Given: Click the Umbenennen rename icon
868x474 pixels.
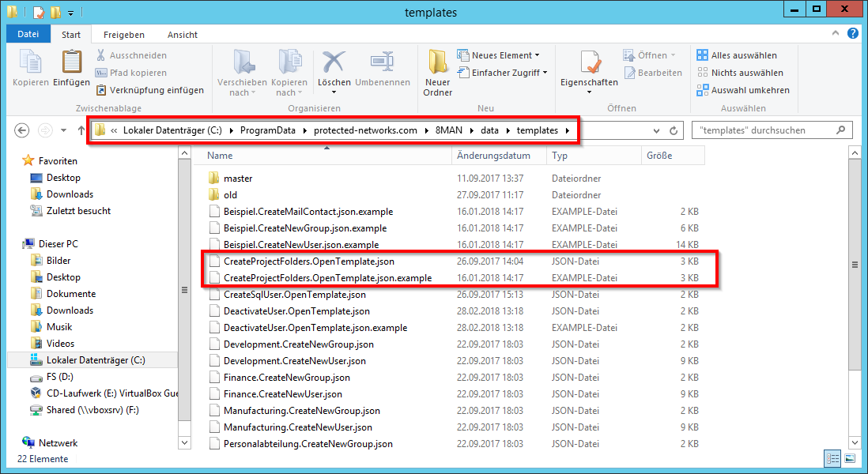Looking at the screenshot, I should coord(382,62).
